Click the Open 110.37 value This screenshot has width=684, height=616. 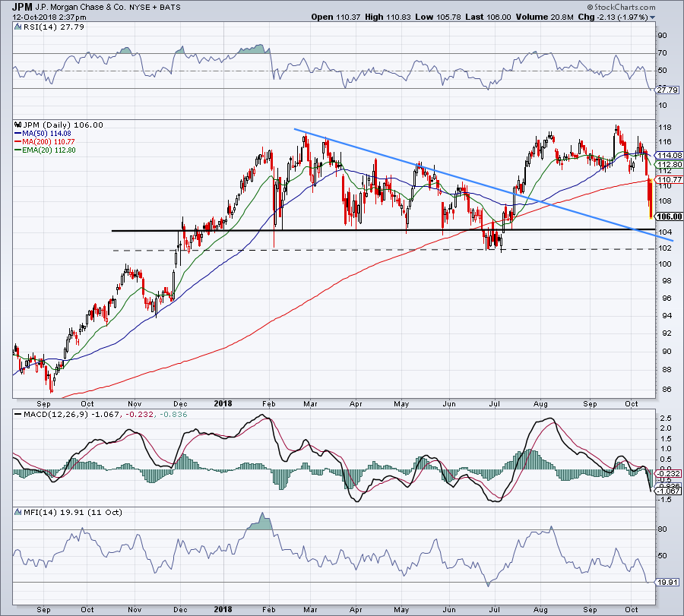(x=336, y=17)
